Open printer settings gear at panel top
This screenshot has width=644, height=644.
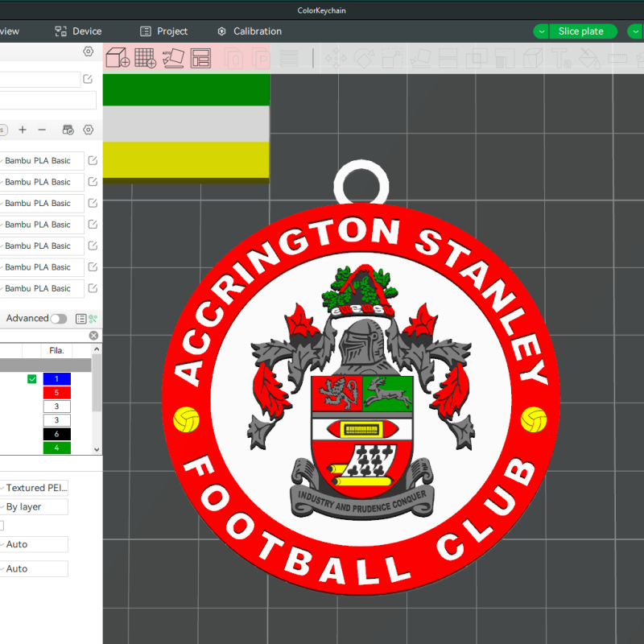click(x=88, y=52)
